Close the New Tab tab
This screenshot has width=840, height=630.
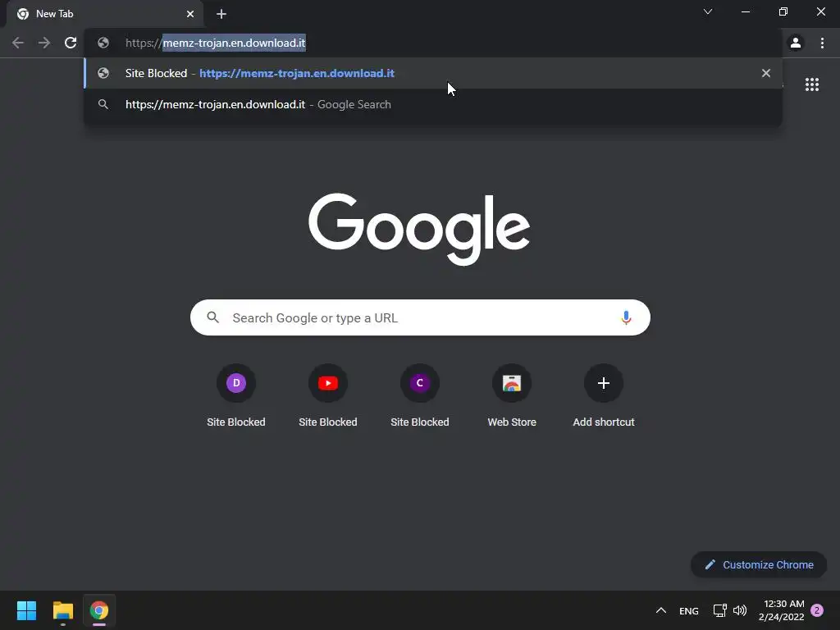190,14
